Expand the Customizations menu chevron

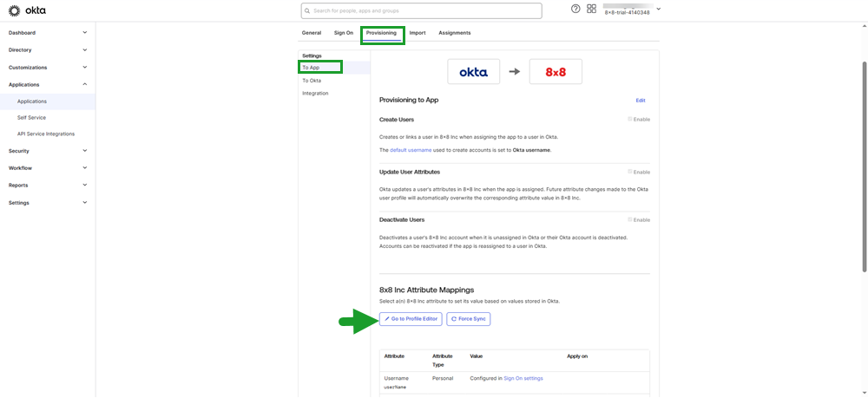(85, 68)
